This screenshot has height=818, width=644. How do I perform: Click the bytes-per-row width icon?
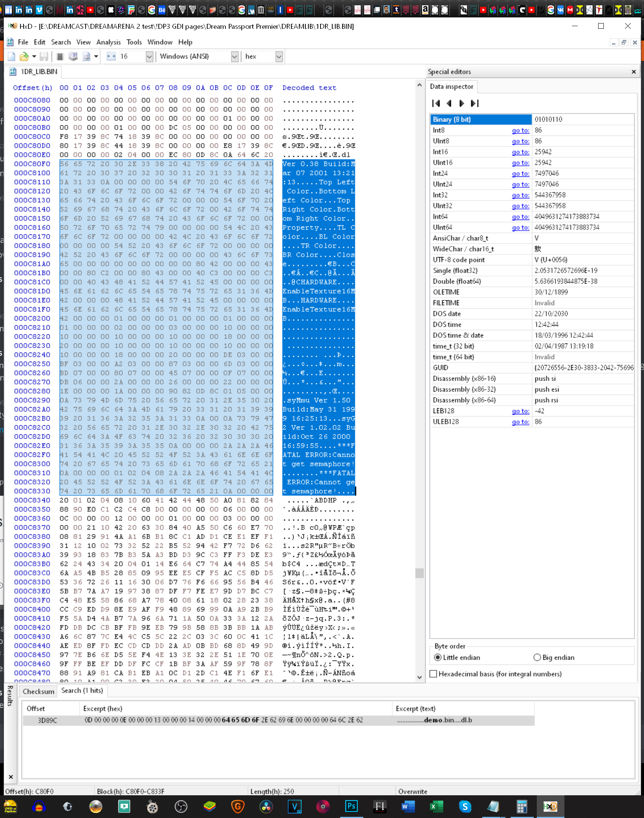coord(111,56)
